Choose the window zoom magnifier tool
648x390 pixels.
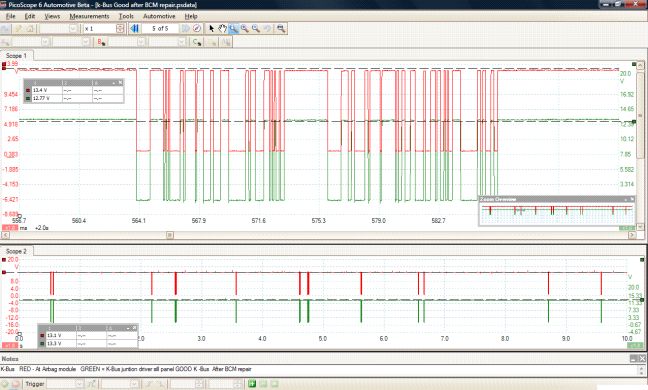tap(234, 29)
